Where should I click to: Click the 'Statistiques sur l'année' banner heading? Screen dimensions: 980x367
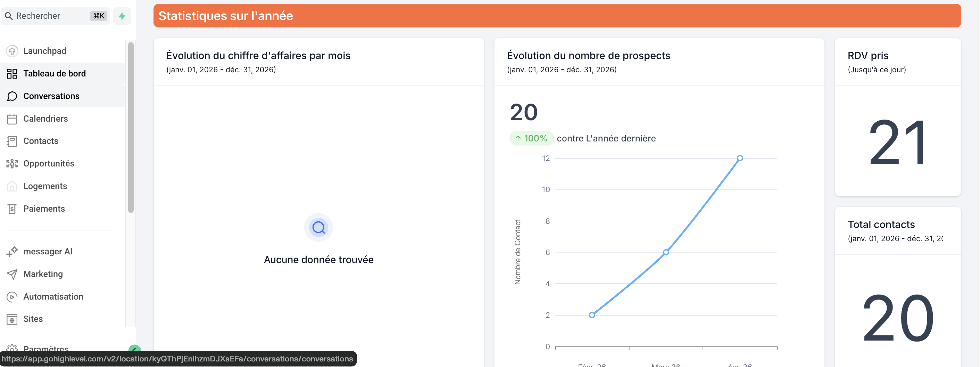pyautogui.click(x=226, y=16)
